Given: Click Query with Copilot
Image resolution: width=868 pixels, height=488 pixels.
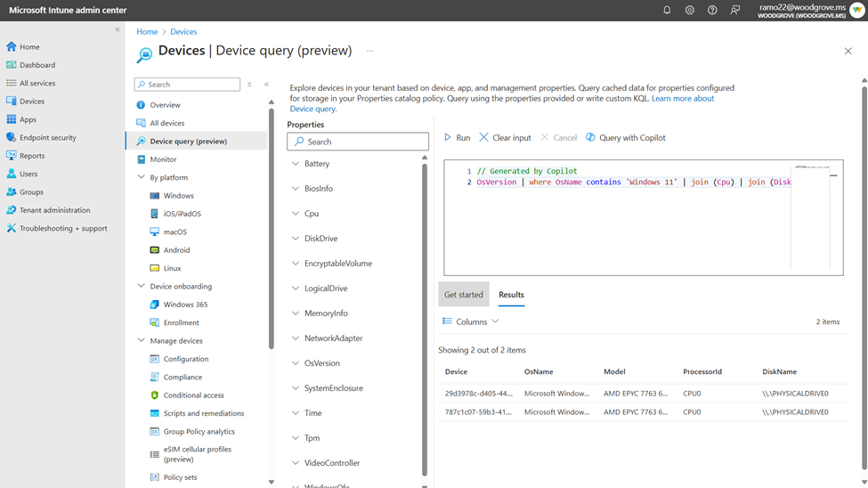Looking at the screenshot, I should pos(626,137).
